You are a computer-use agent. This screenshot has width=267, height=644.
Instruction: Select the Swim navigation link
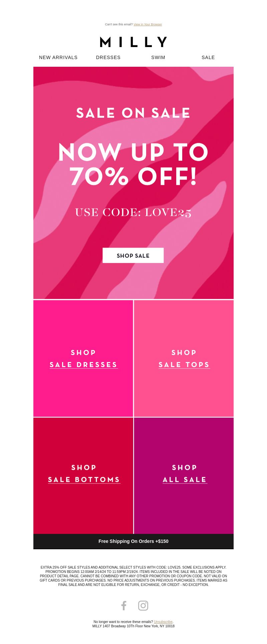[x=158, y=57]
